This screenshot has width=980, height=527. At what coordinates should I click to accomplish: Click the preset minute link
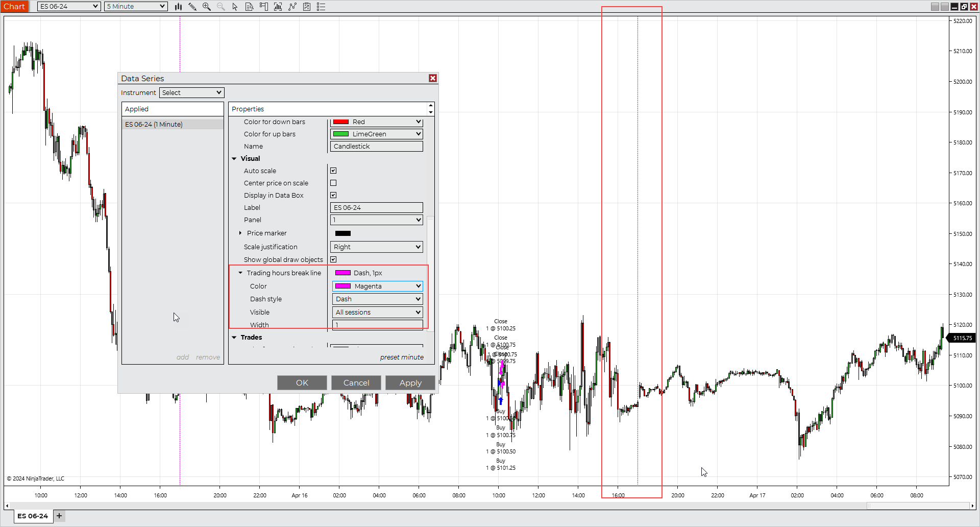[x=402, y=357]
